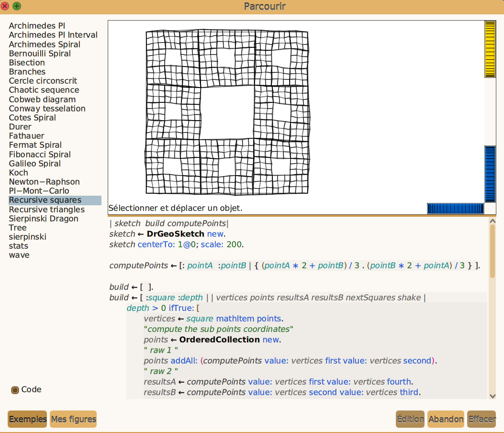Click the recursive squares sketch preview
The image size is (504, 433).
227,113
